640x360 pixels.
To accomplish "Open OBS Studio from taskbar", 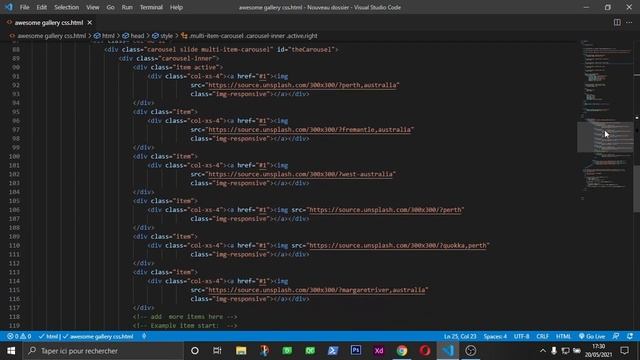I will [471, 351].
